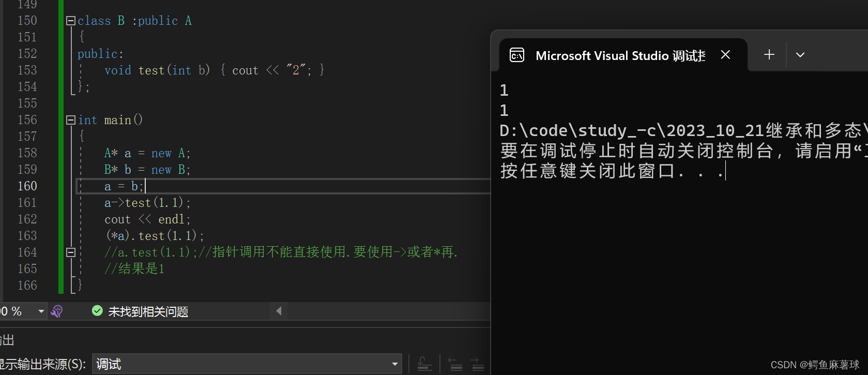
Task: Click '未找到相关问题' status text
Action: click(148, 311)
